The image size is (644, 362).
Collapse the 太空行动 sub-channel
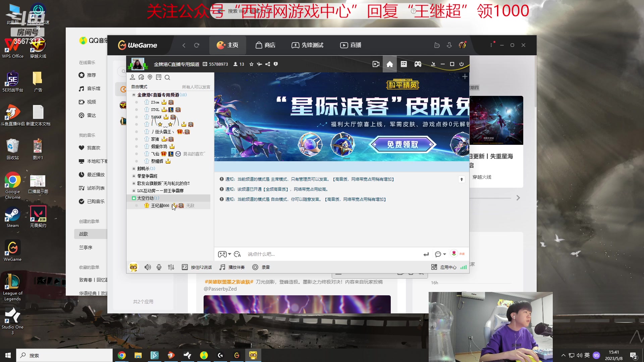[134, 198]
